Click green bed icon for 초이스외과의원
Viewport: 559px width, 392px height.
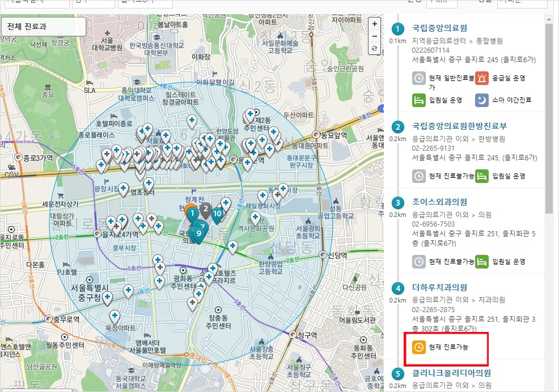[482, 262]
